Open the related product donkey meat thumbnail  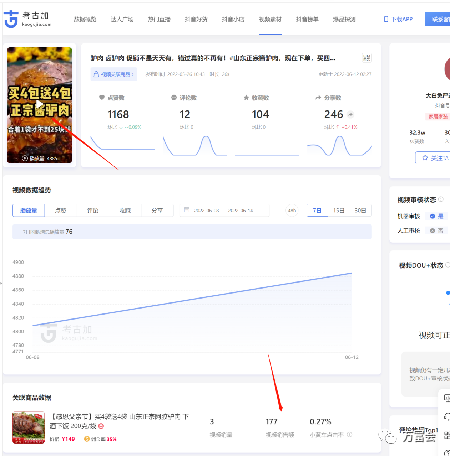[28, 427]
